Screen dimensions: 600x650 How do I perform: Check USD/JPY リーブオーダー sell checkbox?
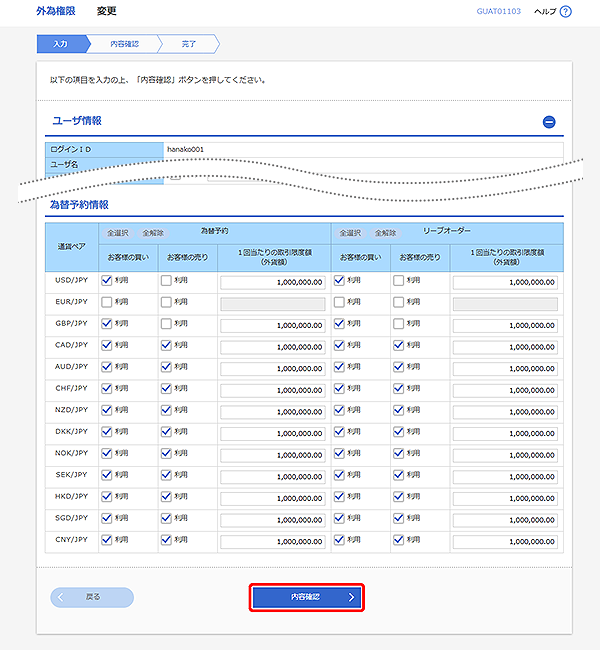click(x=398, y=280)
